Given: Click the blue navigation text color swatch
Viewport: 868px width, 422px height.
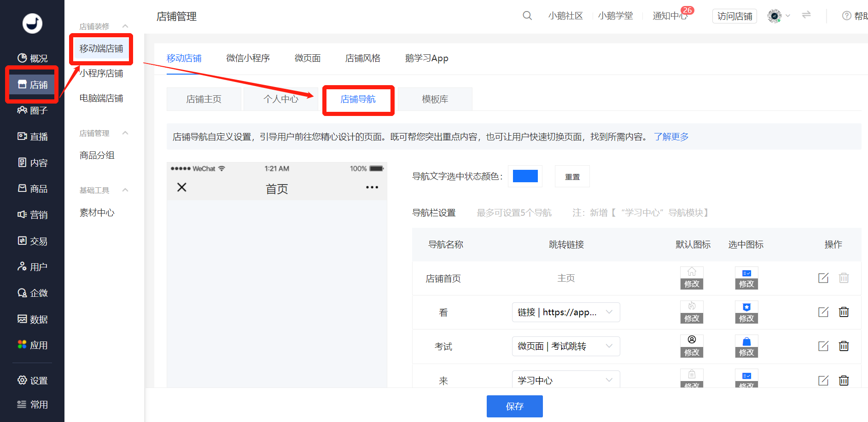Looking at the screenshot, I should [x=525, y=176].
